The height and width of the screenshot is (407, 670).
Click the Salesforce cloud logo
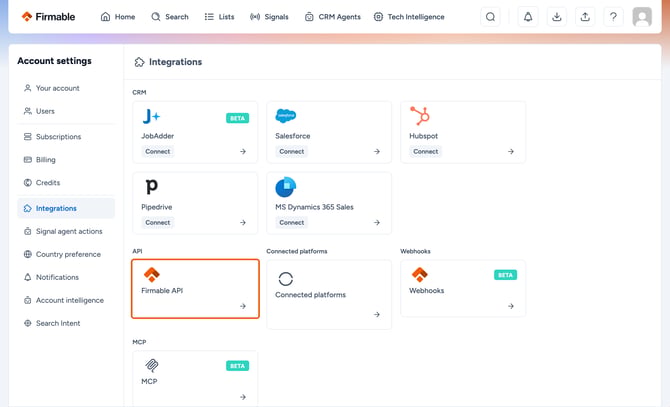click(286, 116)
